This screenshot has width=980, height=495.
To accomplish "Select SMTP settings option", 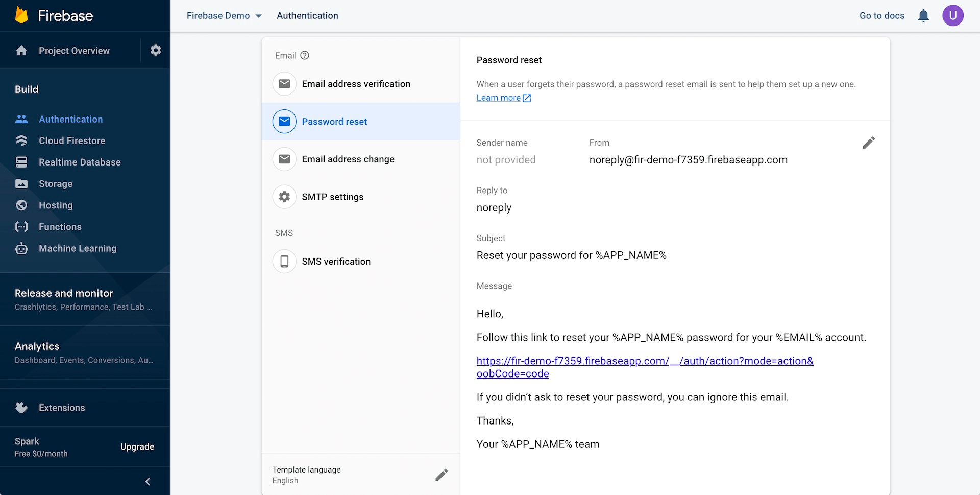I will click(332, 197).
